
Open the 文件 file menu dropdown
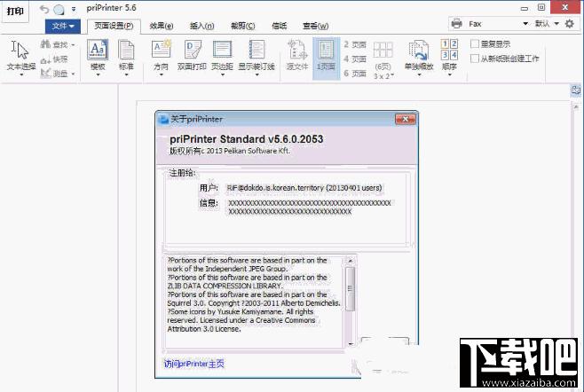coord(62,26)
